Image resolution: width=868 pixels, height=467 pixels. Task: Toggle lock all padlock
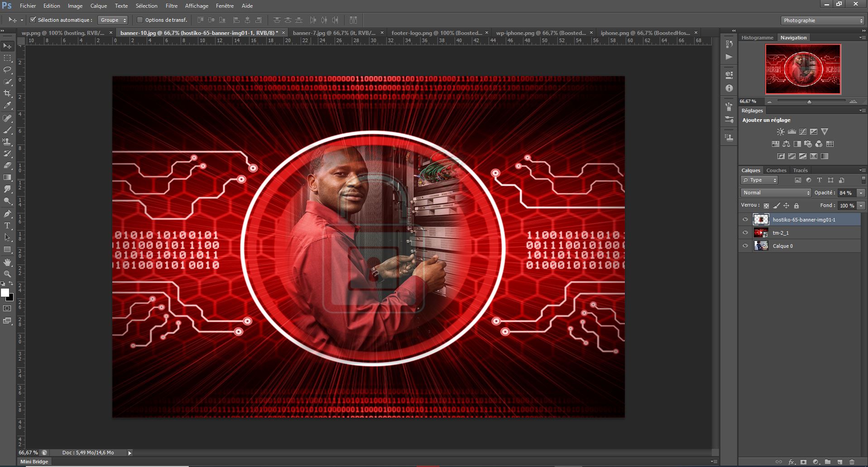pyautogui.click(x=796, y=206)
